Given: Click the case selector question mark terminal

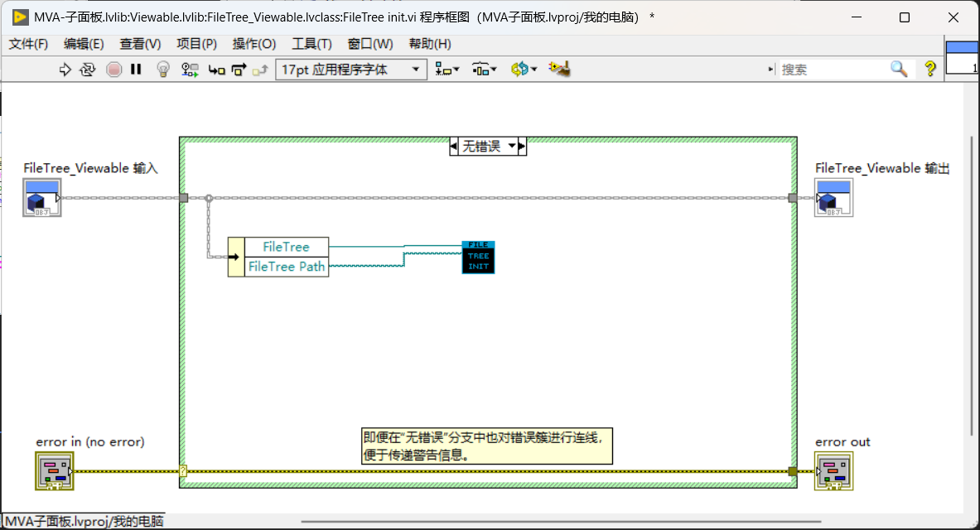Looking at the screenshot, I should click(x=183, y=470).
